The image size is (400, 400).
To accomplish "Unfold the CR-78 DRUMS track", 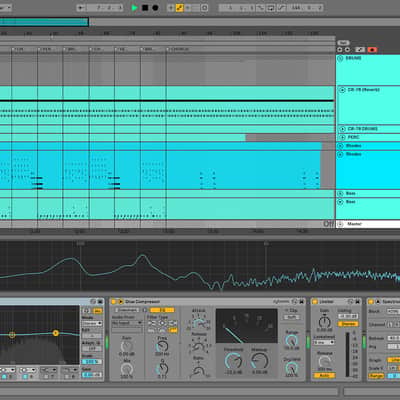I will [342, 129].
